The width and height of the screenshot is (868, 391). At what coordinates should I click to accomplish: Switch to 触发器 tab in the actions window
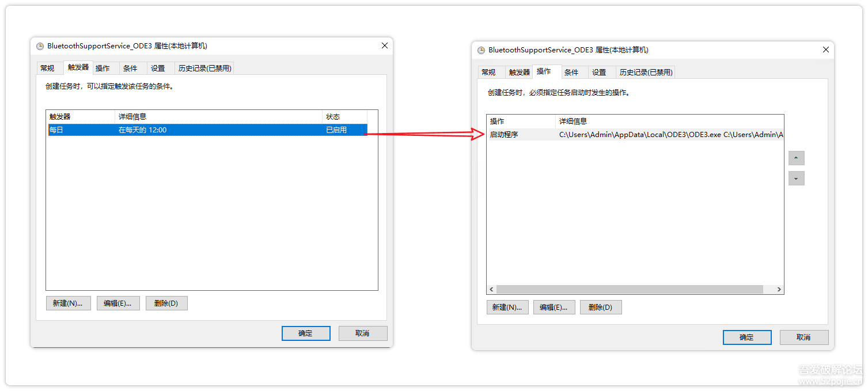pyautogui.click(x=519, y=73)
